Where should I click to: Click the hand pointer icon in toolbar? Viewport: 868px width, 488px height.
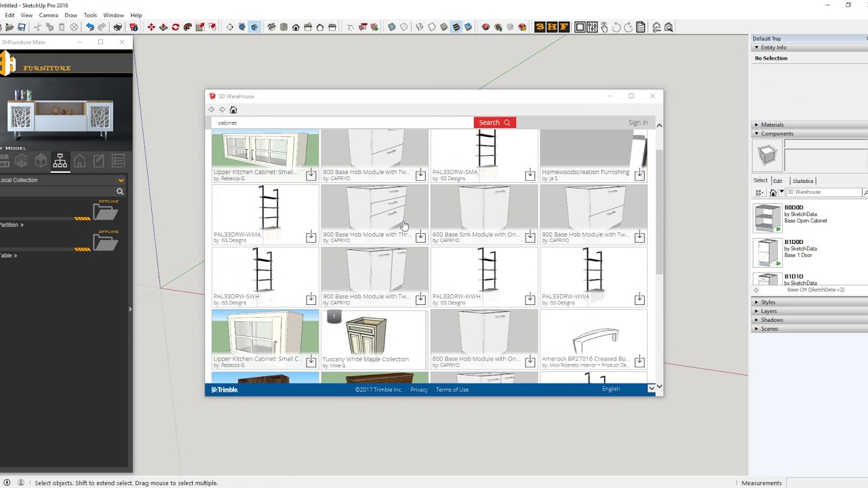pos(604,27)
